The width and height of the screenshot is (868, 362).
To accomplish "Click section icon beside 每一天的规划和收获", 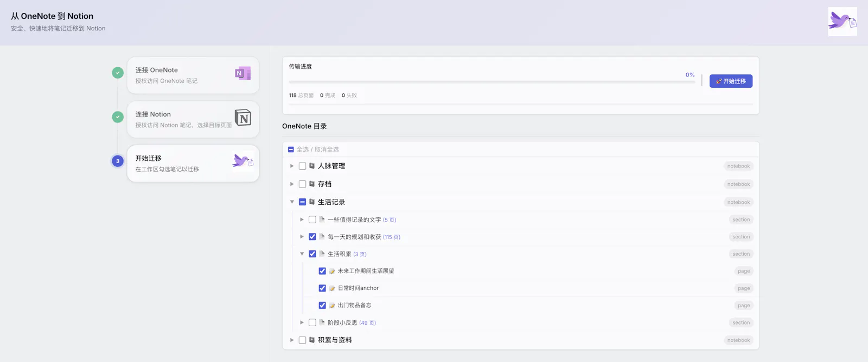I will [x=322, y=237].
